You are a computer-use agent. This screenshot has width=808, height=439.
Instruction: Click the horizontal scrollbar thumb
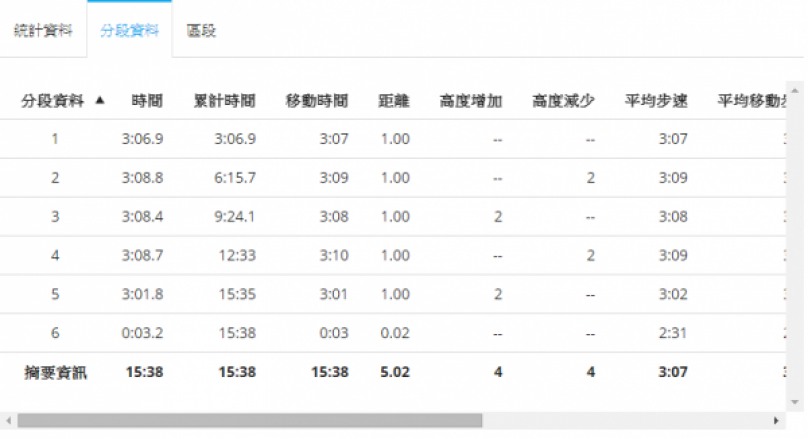[250, 421]
